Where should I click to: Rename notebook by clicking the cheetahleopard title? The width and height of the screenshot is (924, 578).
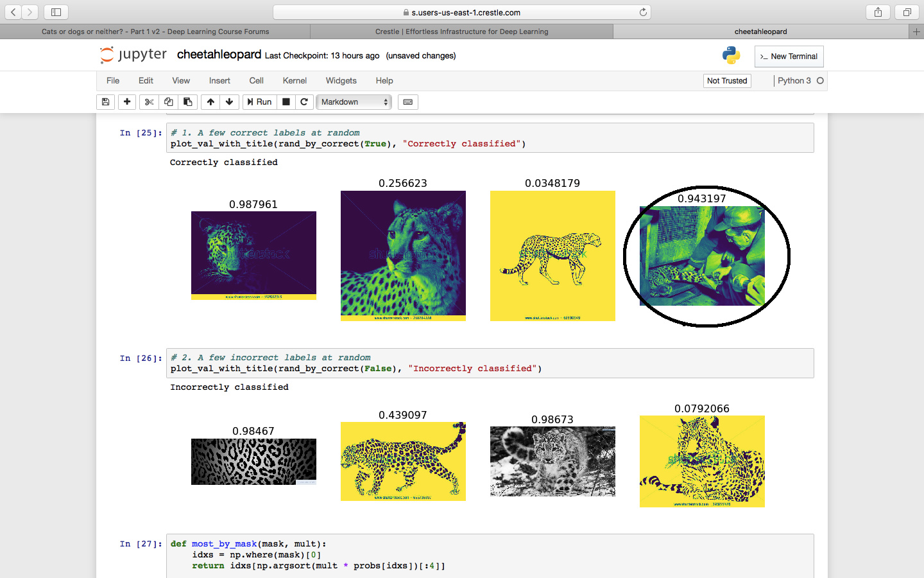[219, 55]
